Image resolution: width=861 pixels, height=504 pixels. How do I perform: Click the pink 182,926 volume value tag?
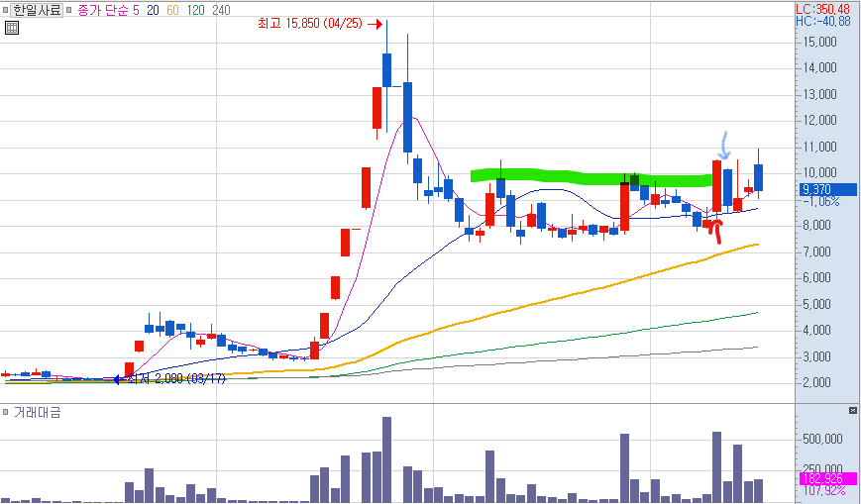(x=828, y=478)
